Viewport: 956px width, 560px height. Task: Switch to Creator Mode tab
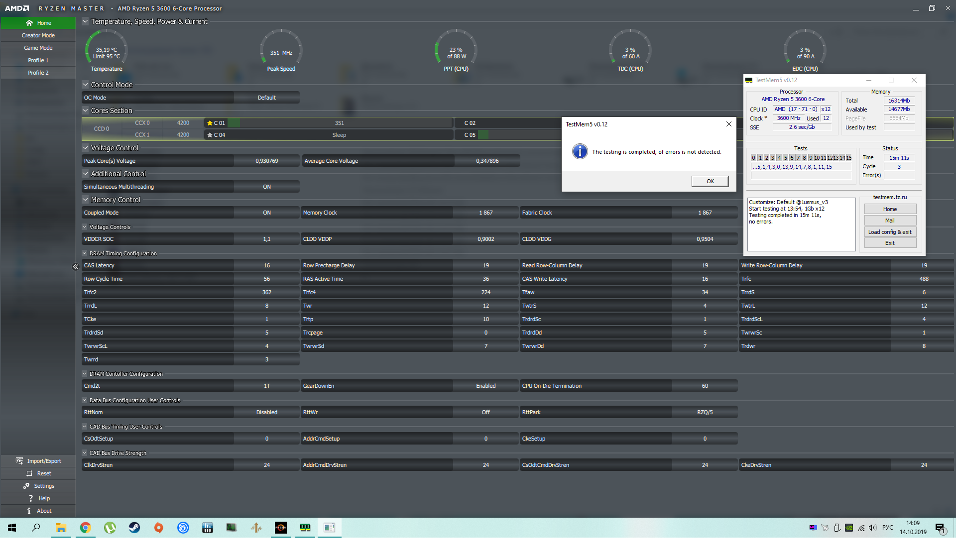[x=38, y=35]
